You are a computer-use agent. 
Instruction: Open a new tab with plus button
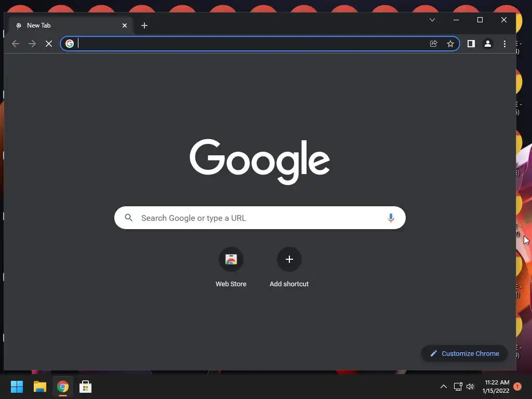144,25
